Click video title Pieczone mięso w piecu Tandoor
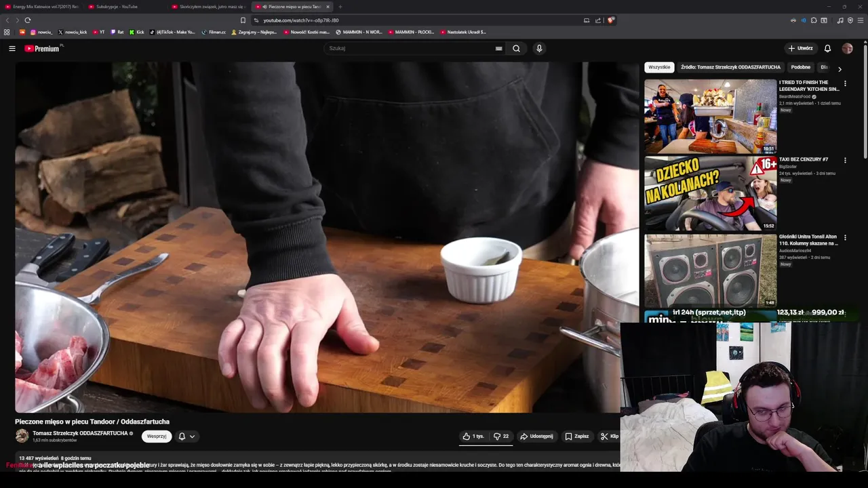 (92, 422)
